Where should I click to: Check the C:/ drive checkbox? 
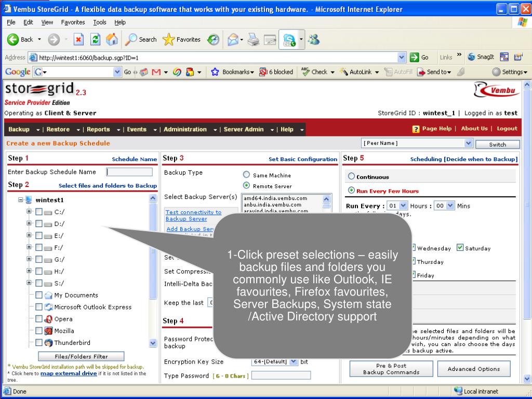38,212
